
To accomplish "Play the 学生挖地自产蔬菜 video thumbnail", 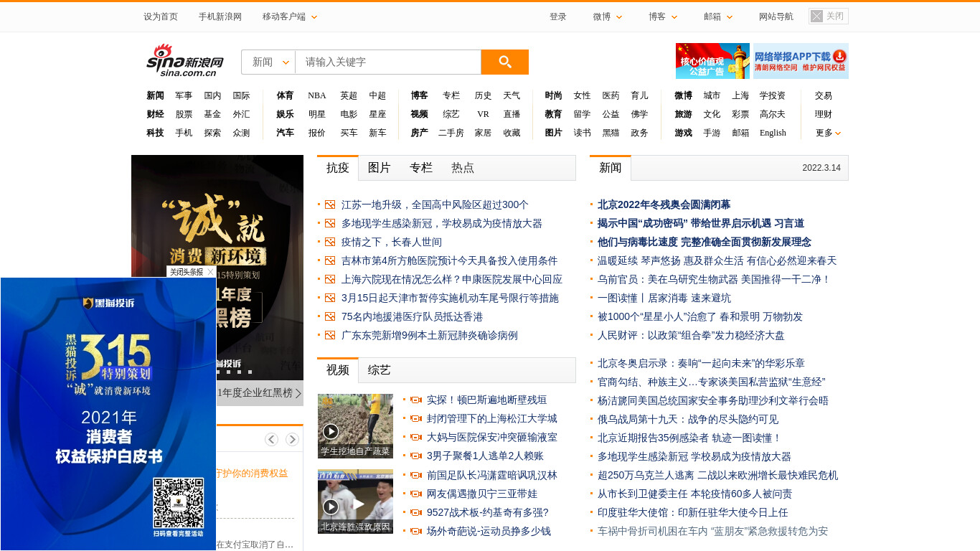I will click(355, 426).
